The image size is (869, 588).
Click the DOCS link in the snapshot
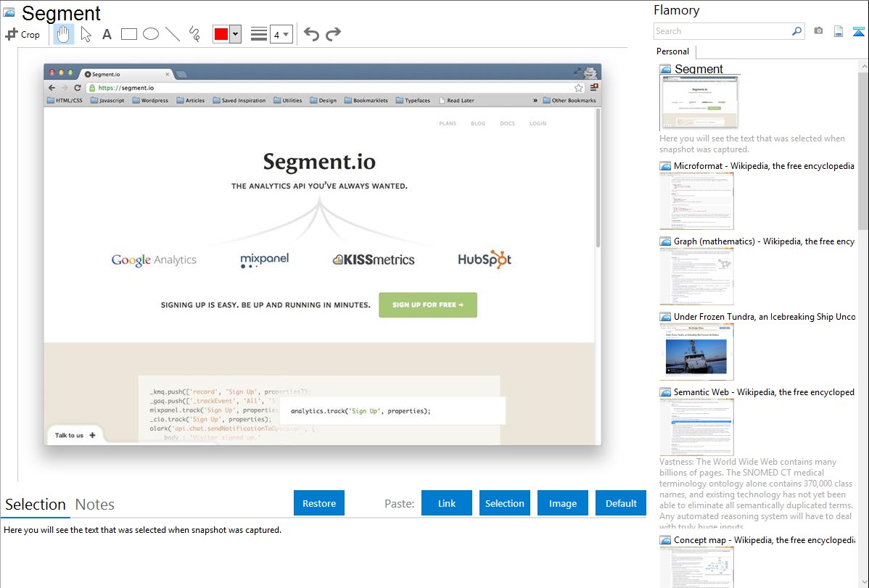coord(507,123)
